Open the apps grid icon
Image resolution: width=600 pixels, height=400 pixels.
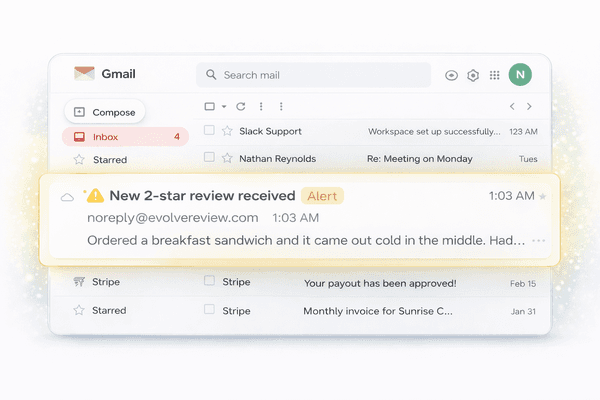pyautogui.click(x=494, y=75)
